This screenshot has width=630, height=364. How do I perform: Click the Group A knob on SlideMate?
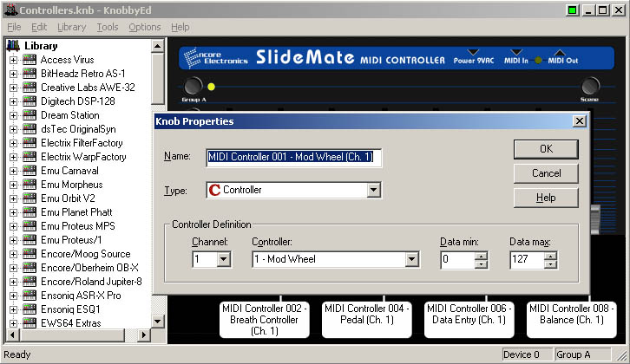pos(194,86)
